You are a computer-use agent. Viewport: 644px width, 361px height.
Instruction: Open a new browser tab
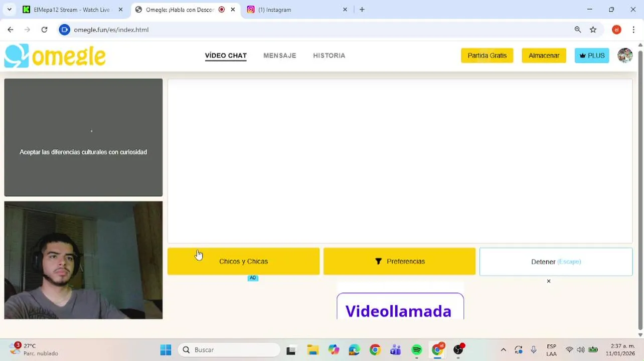point(362,10)
